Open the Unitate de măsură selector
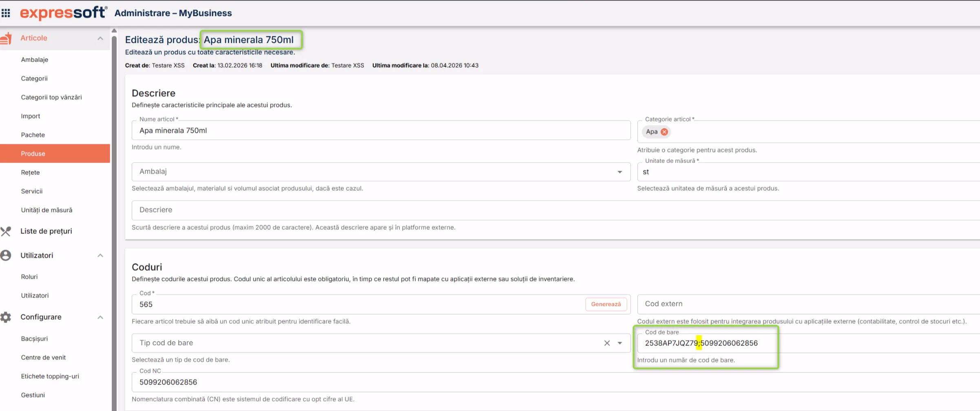The image size is (980, 411). click(808, 172)
